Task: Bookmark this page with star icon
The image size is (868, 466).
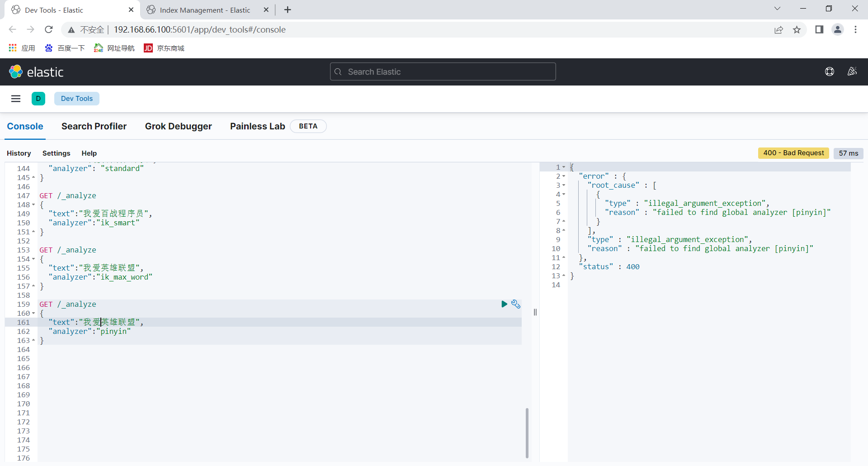Action: coord(797,30)
